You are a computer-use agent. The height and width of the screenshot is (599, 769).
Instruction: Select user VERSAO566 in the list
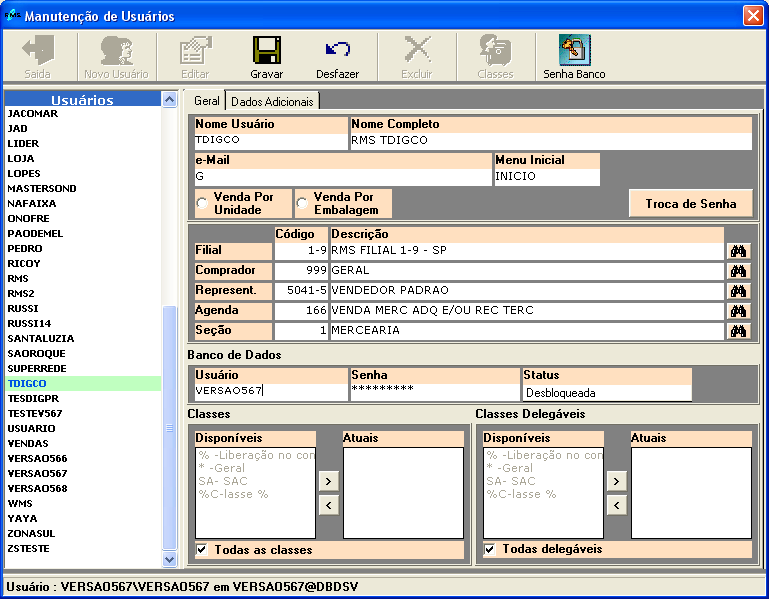(82, 459)
